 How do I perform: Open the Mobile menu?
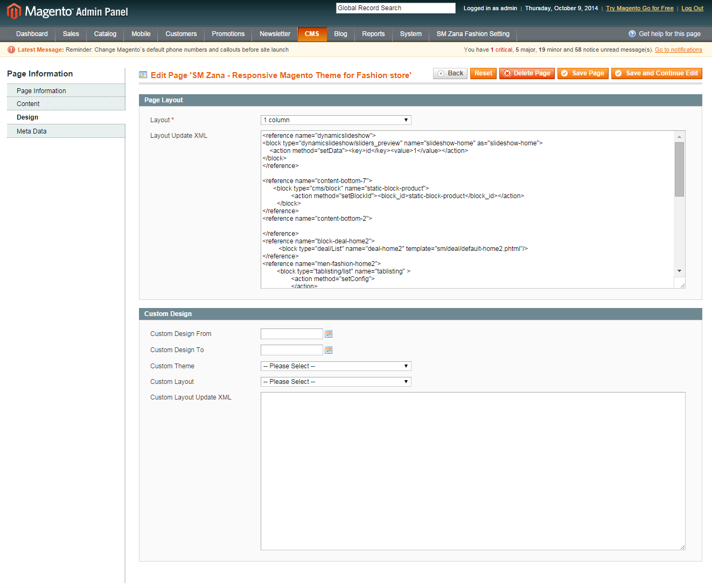[x=141, y=34]
